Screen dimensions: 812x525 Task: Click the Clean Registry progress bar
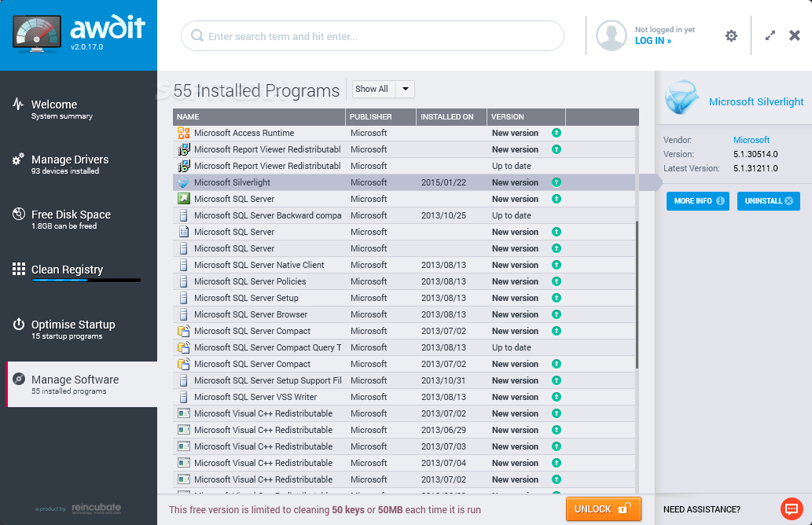[86, 281]
